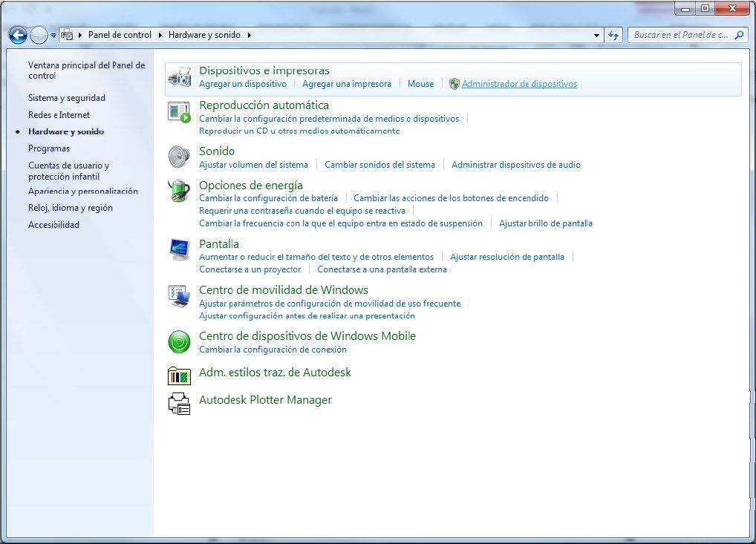This screenshot has width=756, height=544.
Task: Click the green Windows Mobile device center icon
Action: coord(180,341)
